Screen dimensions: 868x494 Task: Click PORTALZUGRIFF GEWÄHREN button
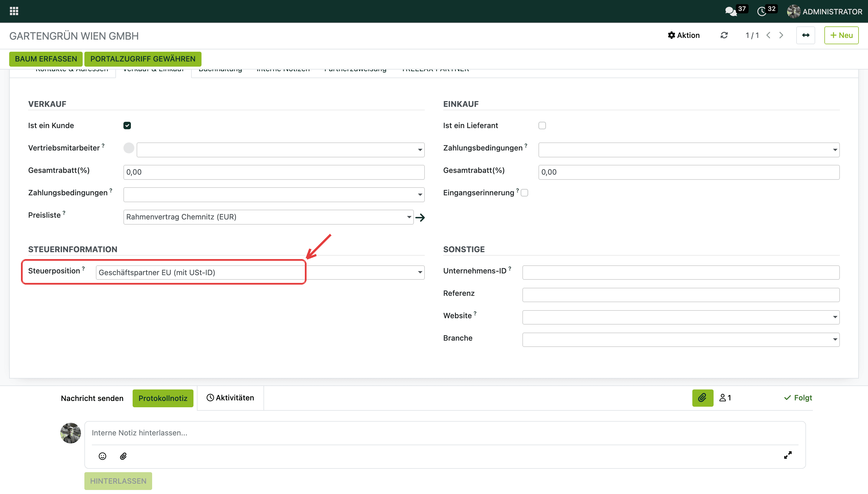click(143, 59)
